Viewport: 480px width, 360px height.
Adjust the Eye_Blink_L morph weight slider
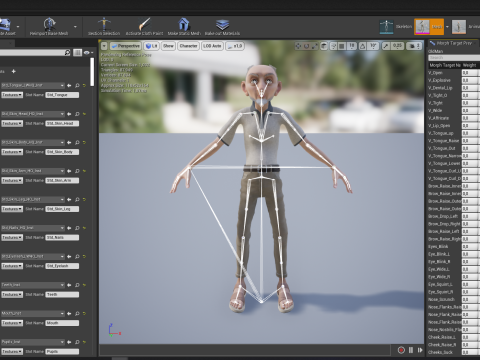470,254
